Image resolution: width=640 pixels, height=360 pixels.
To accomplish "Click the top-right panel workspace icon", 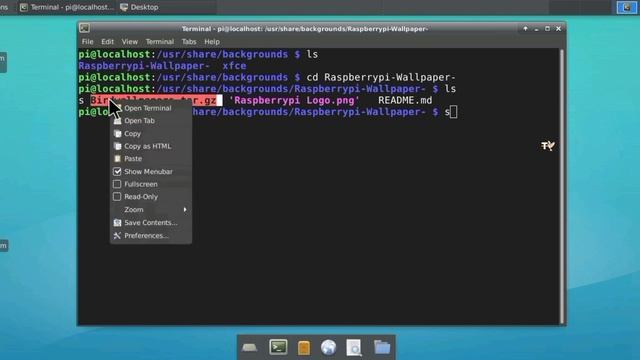I will [x=627, y=7].
